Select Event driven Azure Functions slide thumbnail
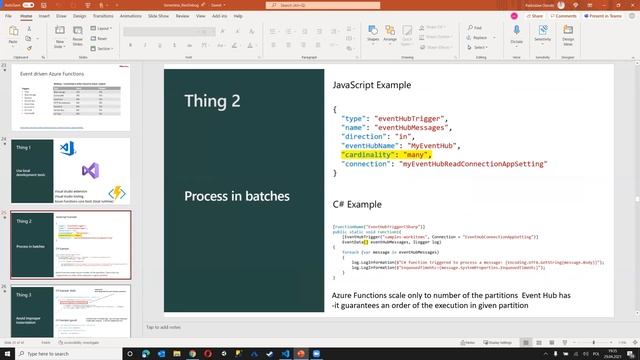The height and width of the screenshot is (360, 640). [71, 98]
